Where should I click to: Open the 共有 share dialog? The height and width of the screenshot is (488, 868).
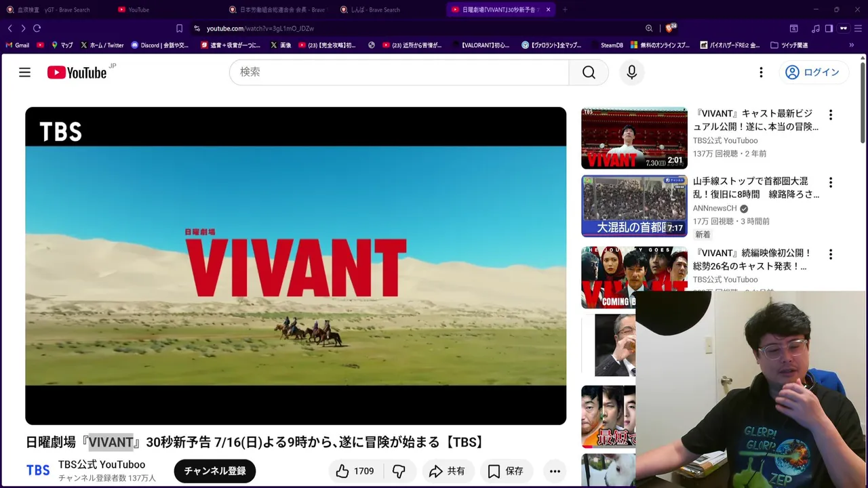[x=448, y=471]
